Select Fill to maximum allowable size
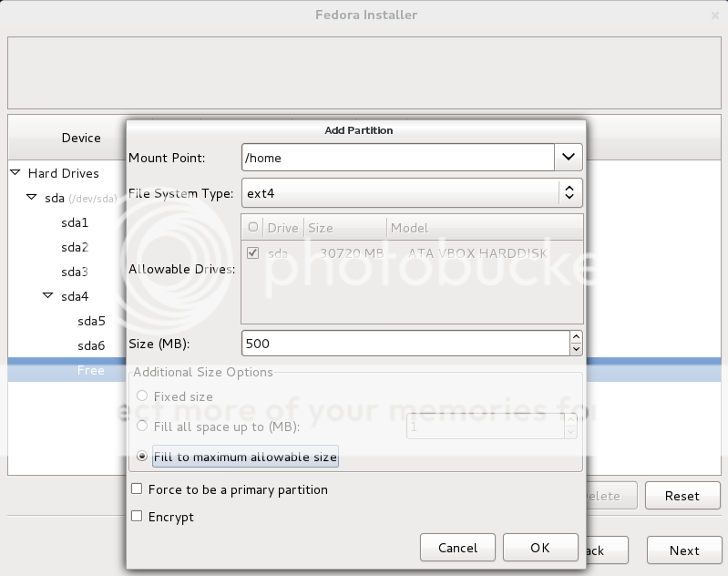The image size is (728, 576). [x=142, y=457]
